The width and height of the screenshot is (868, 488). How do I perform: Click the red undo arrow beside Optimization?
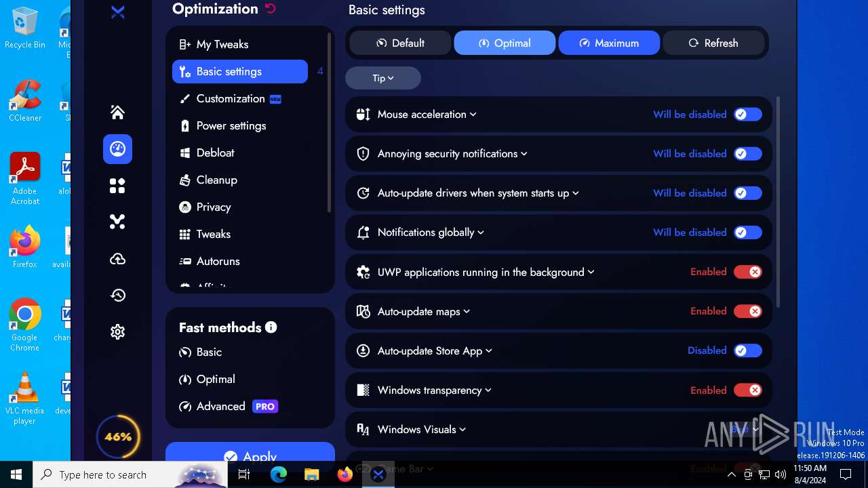(271, 9)
